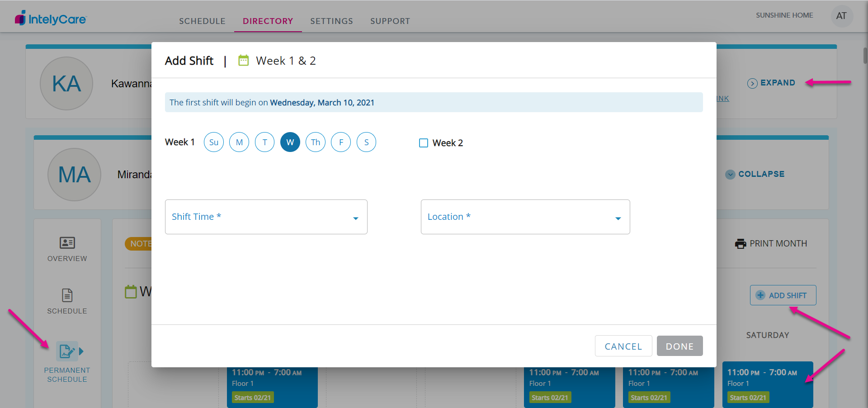Click the printer icon for Print Month
The width and height of the screenshot is (868, 408).
pos(740,244)
